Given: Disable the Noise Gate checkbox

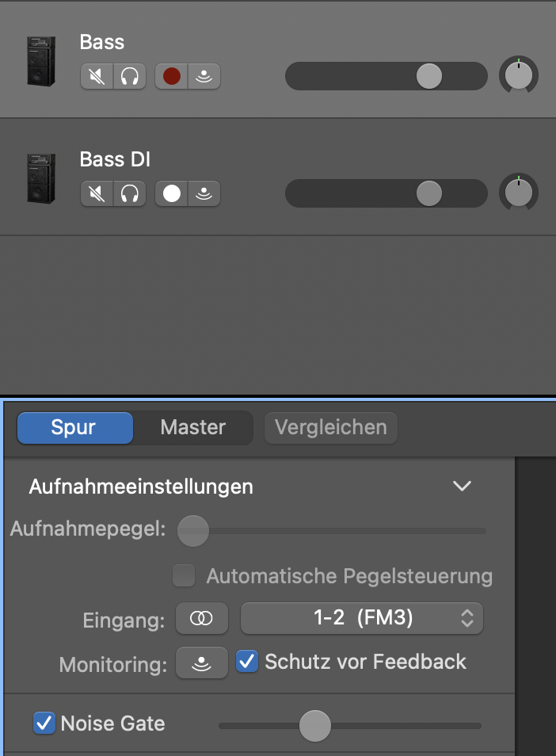Looking at the screenshot, I should [x=44, y=723].
